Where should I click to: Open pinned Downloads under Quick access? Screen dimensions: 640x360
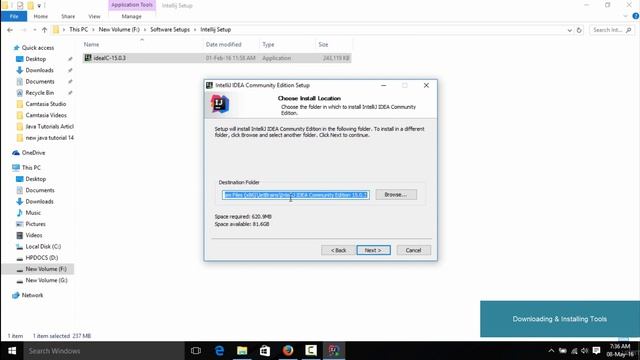39,70
